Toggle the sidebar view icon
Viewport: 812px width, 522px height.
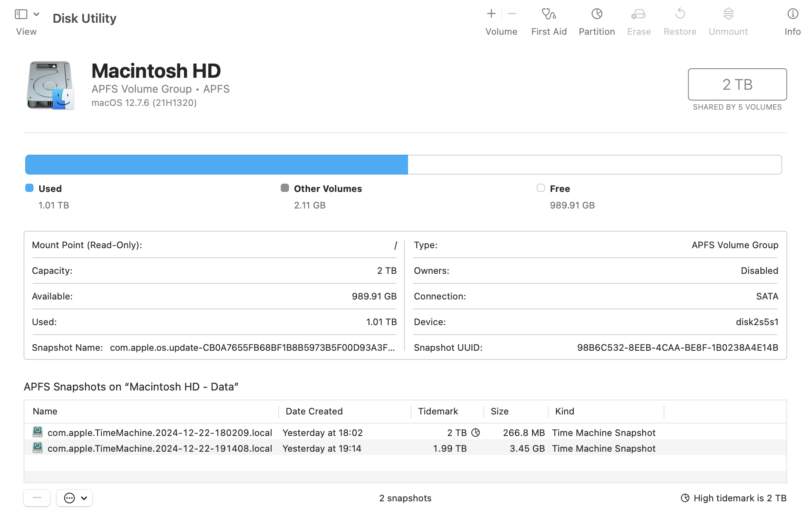[x=21, y=14]
